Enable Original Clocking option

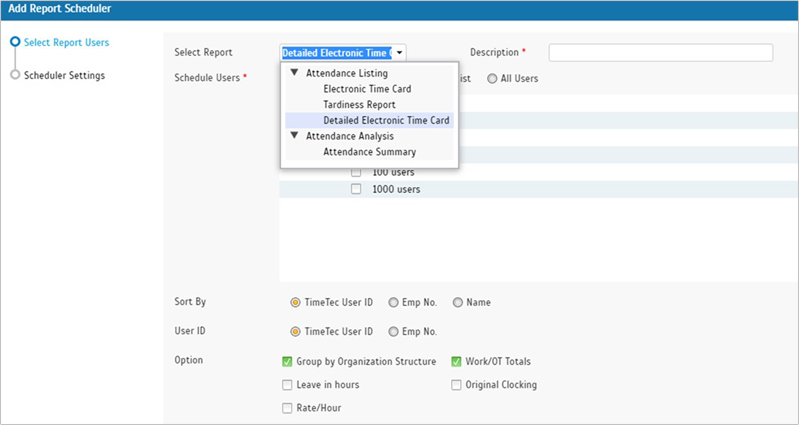(456, 385)
